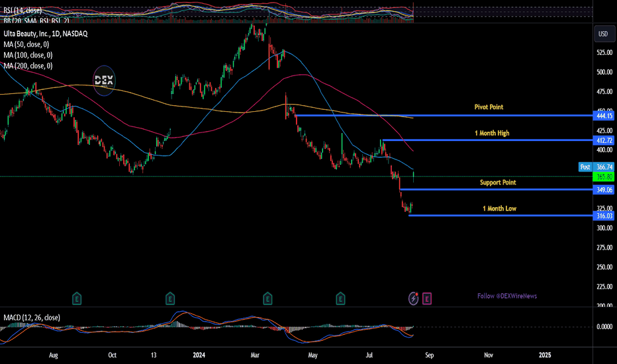Viewport: 617px width, 364px height.
Task: Click the Aug label on time axis
Action: click(x=53, y=355)
